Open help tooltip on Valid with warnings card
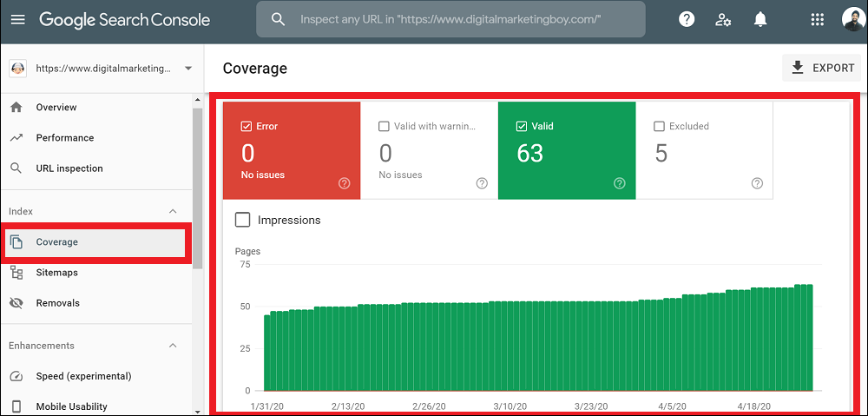The image size is (868, 416). 482,183
